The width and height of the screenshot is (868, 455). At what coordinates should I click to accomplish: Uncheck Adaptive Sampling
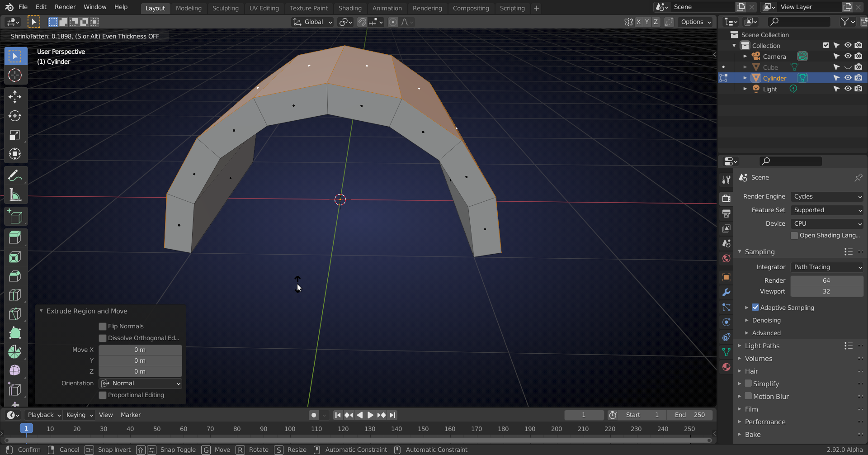(755, 308)
